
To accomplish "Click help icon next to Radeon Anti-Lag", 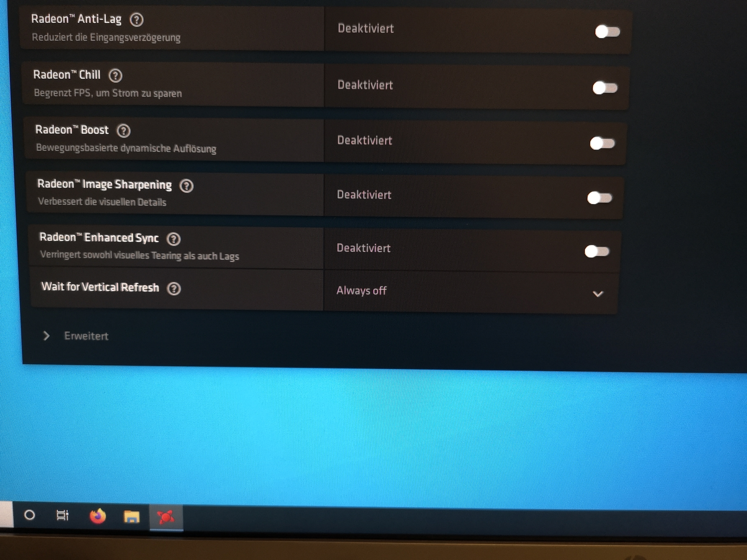I will [137, 20].
